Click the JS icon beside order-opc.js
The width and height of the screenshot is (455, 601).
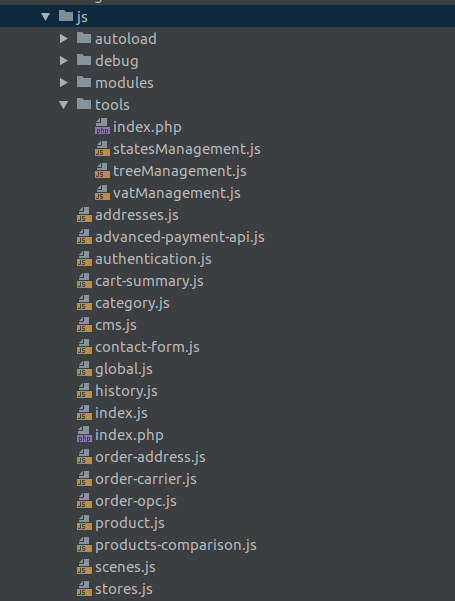pyautogui.click(x=84, y=500)
